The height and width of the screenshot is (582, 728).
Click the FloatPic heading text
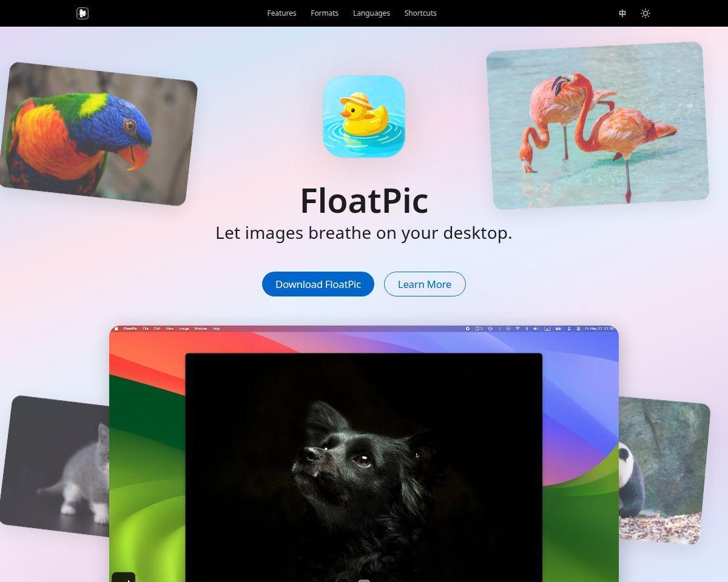[x=364, y=201]
